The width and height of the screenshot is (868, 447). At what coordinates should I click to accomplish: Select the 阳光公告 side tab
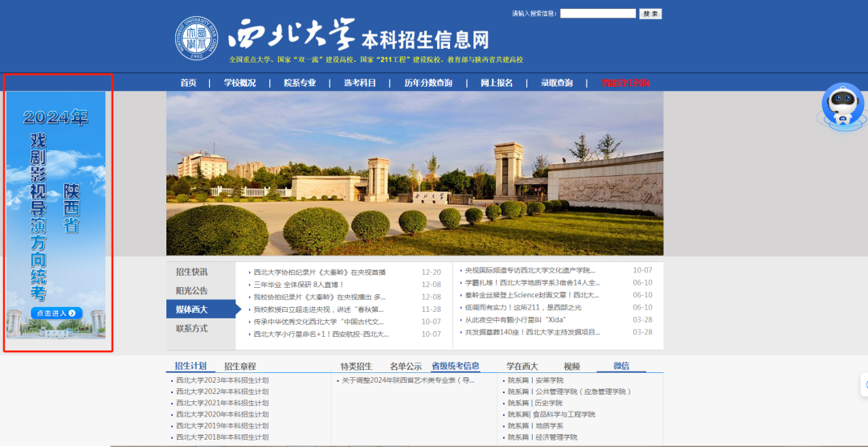pos(191,291)
